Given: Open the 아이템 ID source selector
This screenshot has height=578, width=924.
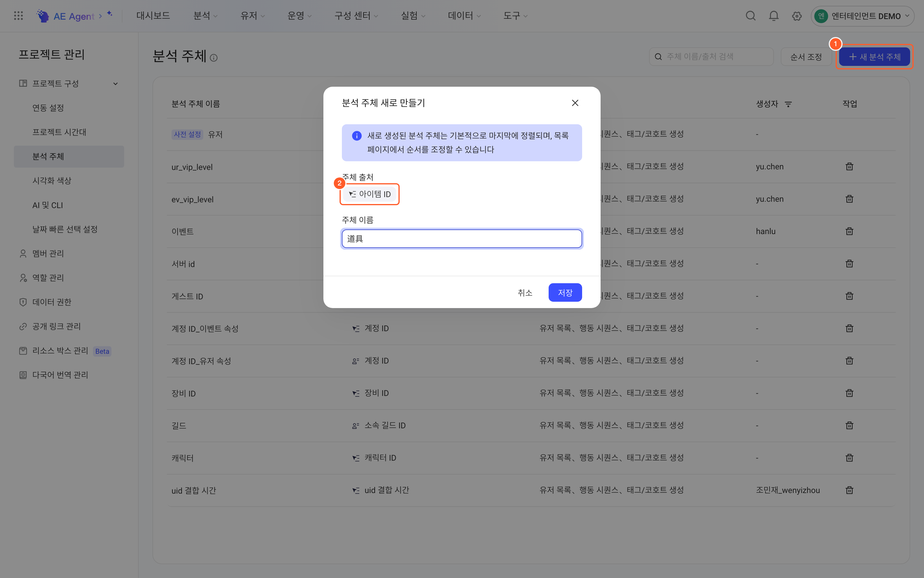Looking at the screenshot, I should tap(370, 194).
